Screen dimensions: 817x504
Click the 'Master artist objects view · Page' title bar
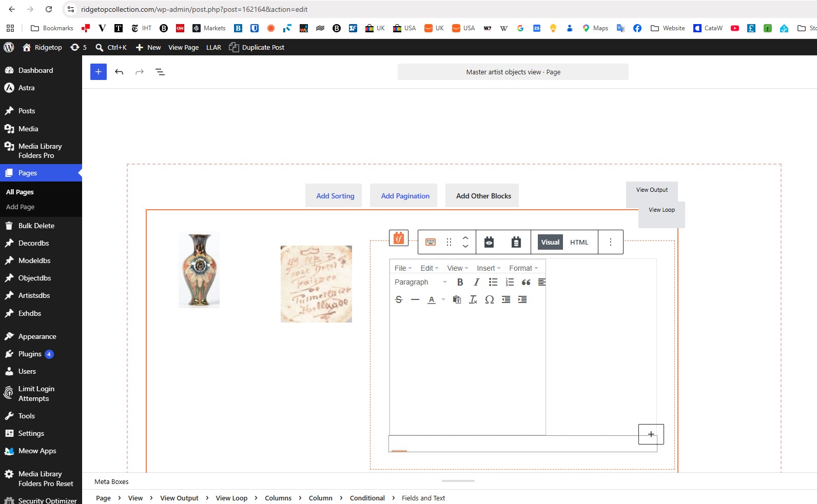pyautogui.click(x=513, y=72)
